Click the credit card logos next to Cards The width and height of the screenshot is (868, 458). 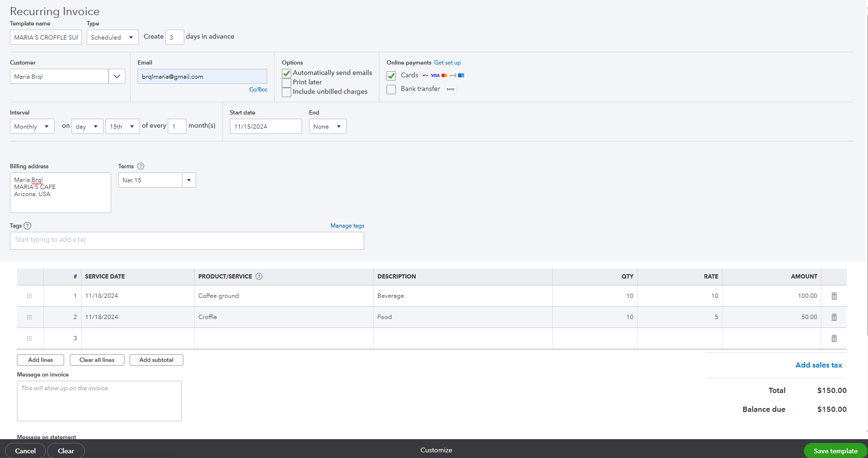click(443, 75)
